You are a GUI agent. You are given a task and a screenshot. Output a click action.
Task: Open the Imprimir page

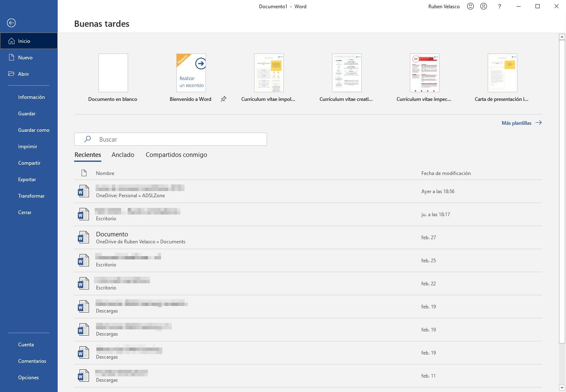pyautogui.click(x=28, y=147)
